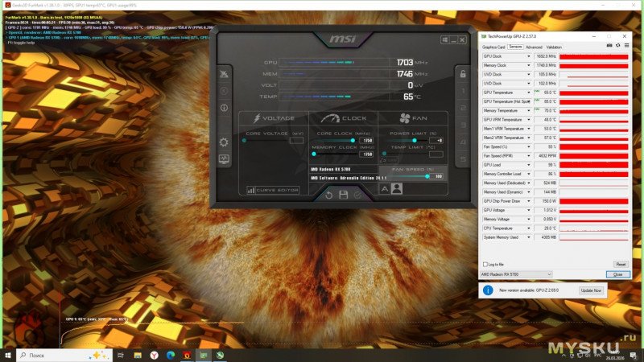This screenshot has width=644, height=362.
Task: Switch to the Graphics Card tab
Action: (493, 47)
